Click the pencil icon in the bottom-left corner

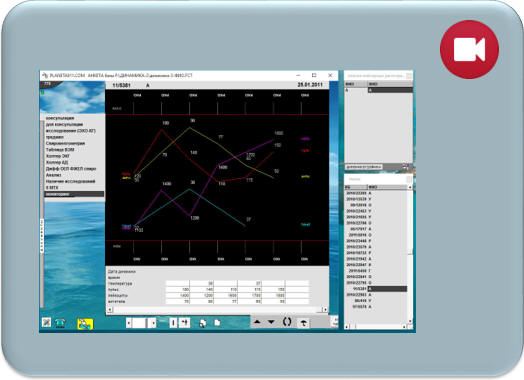tap(46, 323)
